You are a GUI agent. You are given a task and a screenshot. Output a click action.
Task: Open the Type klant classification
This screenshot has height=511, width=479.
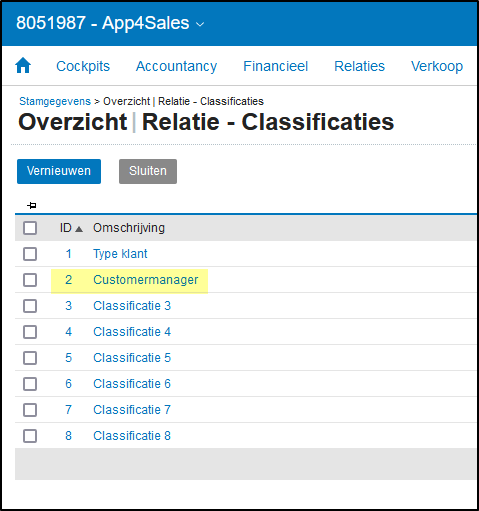pos(120,254)
